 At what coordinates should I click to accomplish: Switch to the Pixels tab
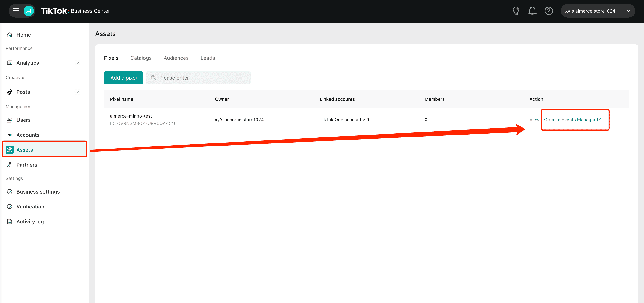click(x=111, y=58)
